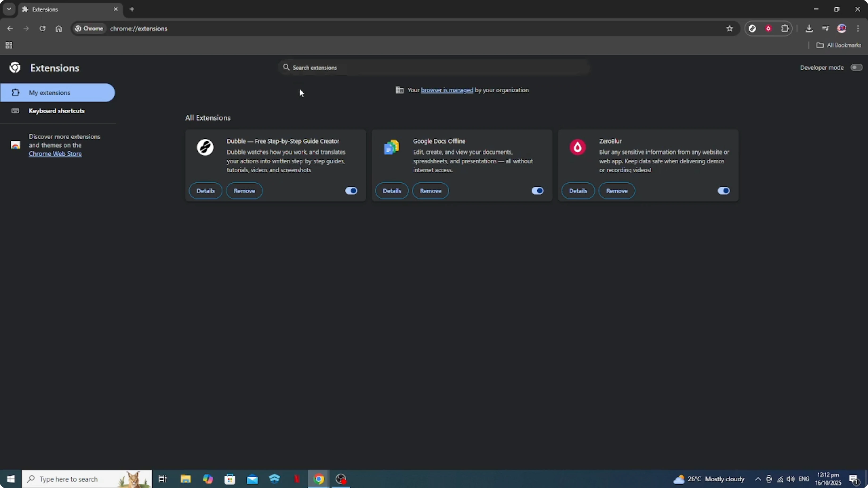868x488 pixels.
Task: Open the Chrome three-dot menu
Action: click(858, 29)
